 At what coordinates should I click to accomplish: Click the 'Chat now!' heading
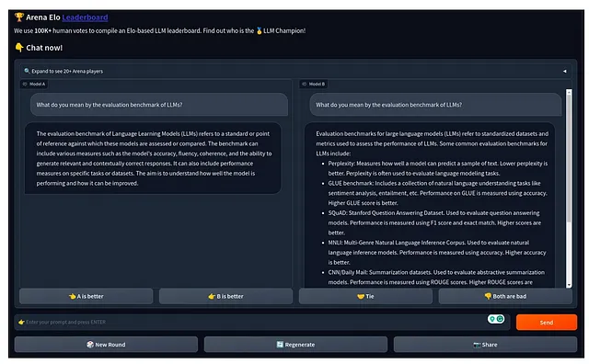[x=44, y=48]
